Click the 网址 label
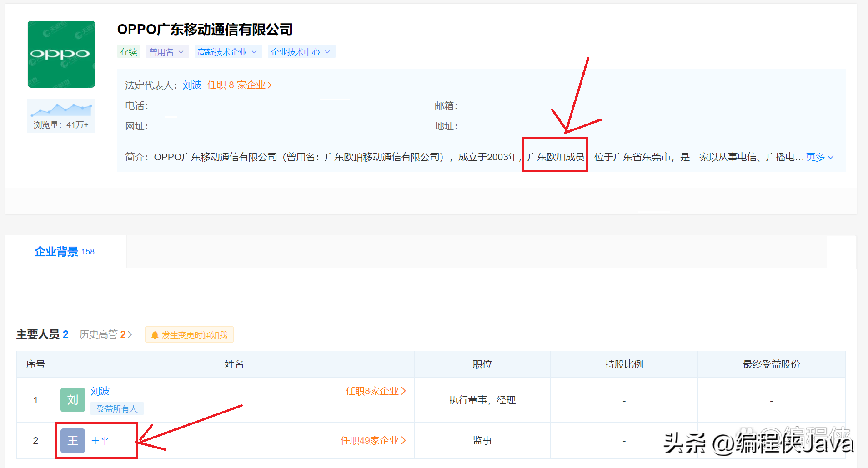This screenshot has height=468, width=868. (137, 126)
